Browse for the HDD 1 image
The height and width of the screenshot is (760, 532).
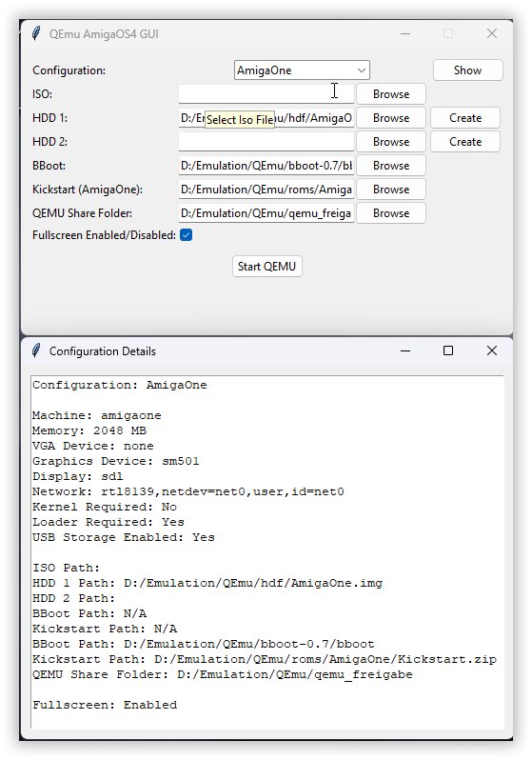click(391, 118)
